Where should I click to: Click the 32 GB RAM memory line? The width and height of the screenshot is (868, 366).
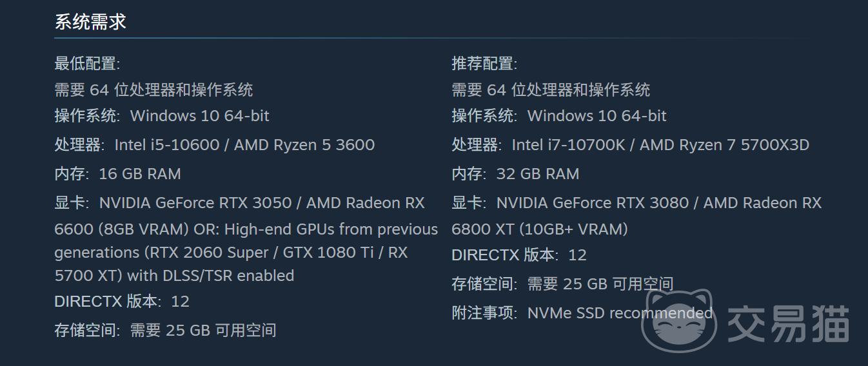(515, 174)
